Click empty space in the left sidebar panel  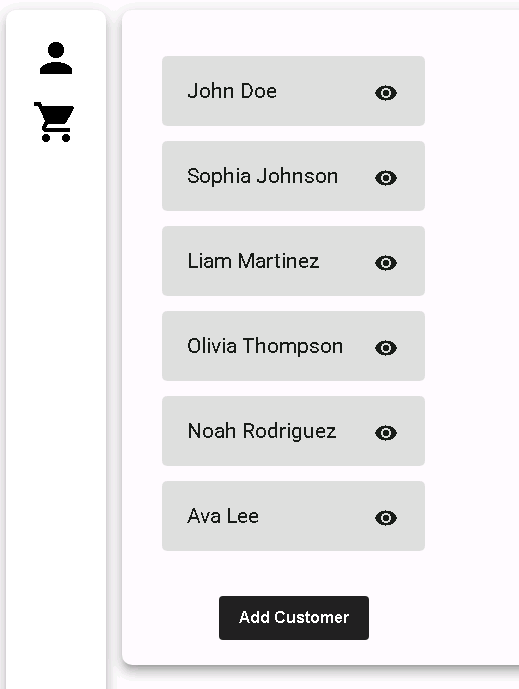(x=56, y=395)
